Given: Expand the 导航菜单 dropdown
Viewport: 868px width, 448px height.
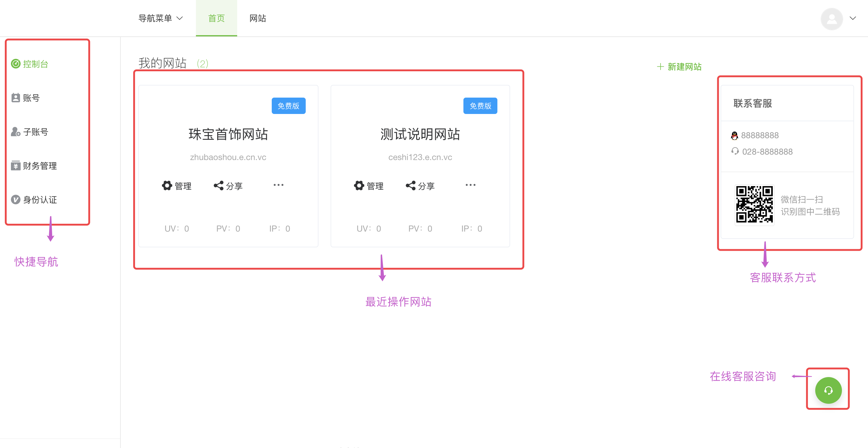Looking at the screenshot, I should [x=160, y=18].
